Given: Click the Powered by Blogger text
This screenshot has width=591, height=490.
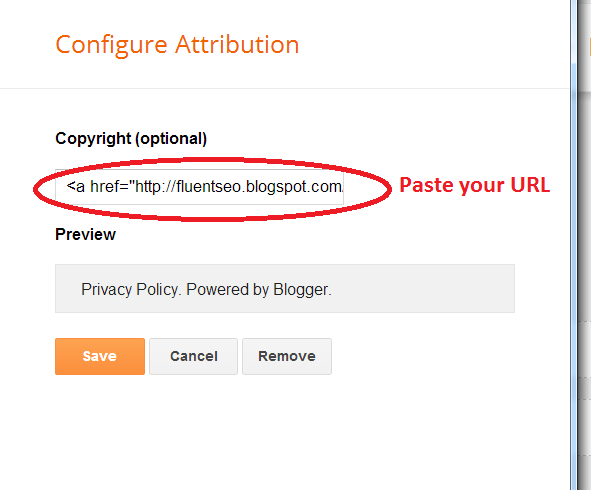Looking at the screenshot, I should (x=259, y=289).
